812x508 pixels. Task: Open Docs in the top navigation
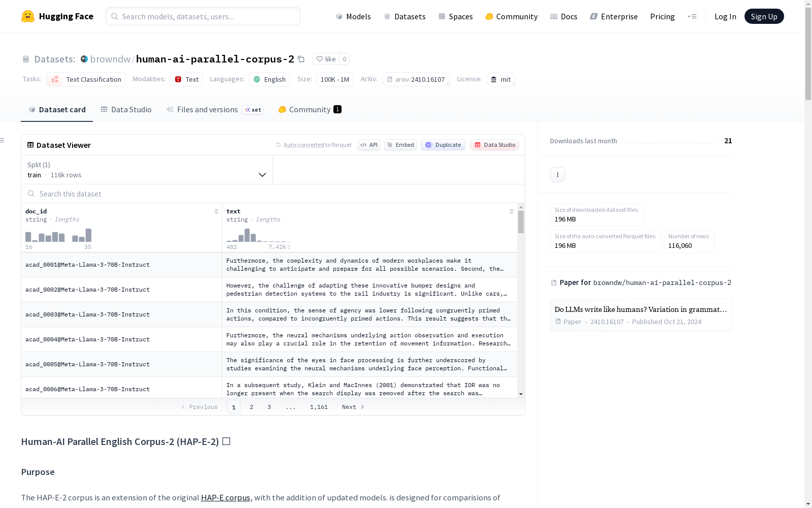coord(564,16)
